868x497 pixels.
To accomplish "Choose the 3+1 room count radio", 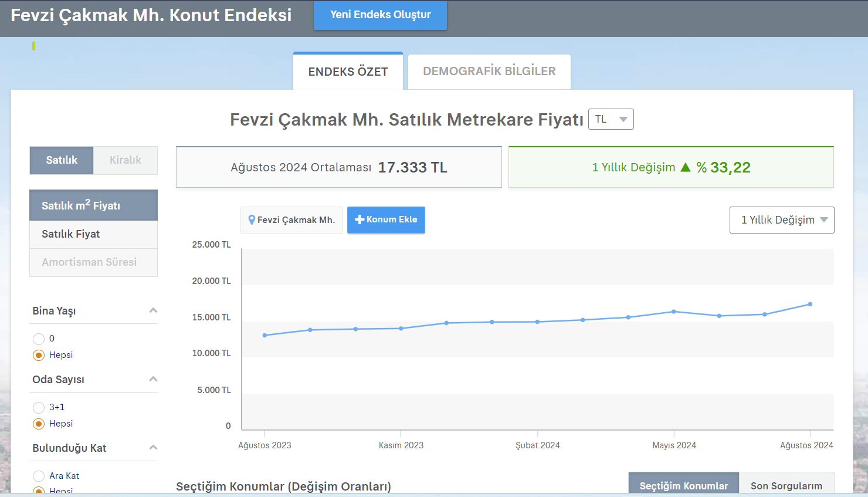I will [39, 407].
